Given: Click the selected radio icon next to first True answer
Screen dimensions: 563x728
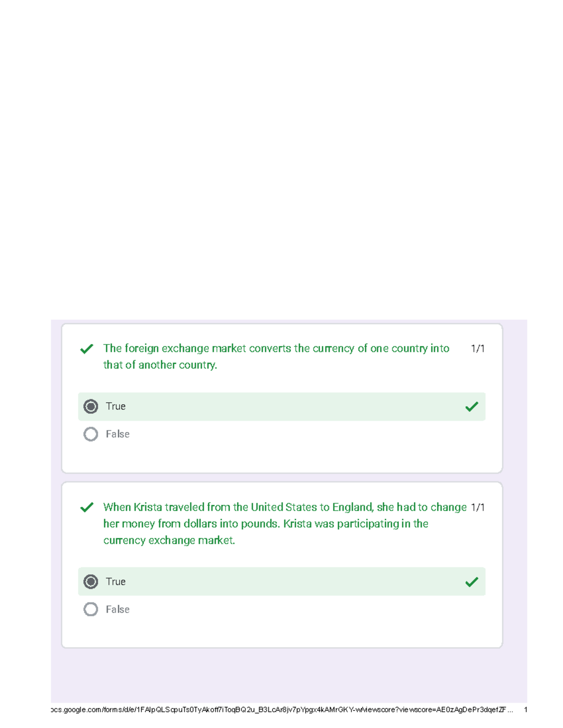Looking at the screenshot, I should [91, 406].
